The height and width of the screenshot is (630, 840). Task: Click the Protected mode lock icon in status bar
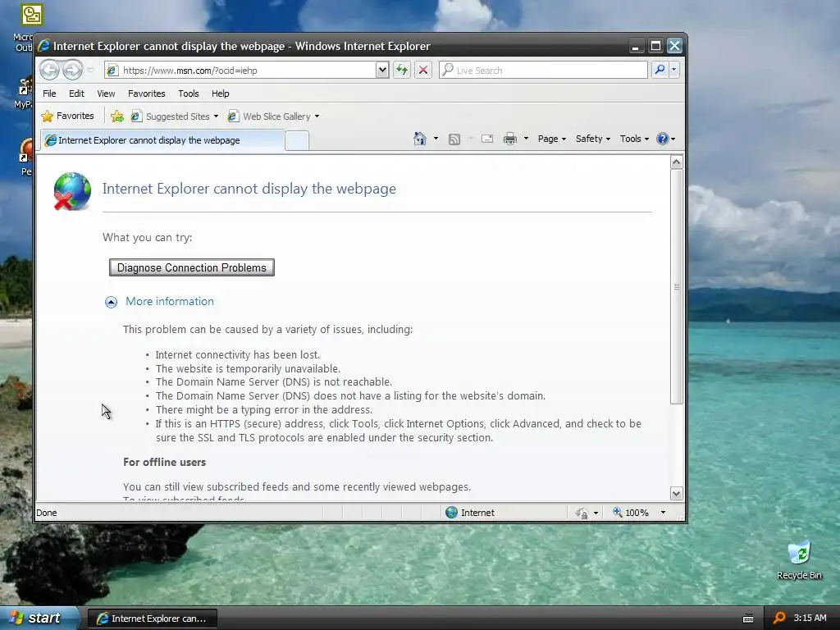point(582,514)
